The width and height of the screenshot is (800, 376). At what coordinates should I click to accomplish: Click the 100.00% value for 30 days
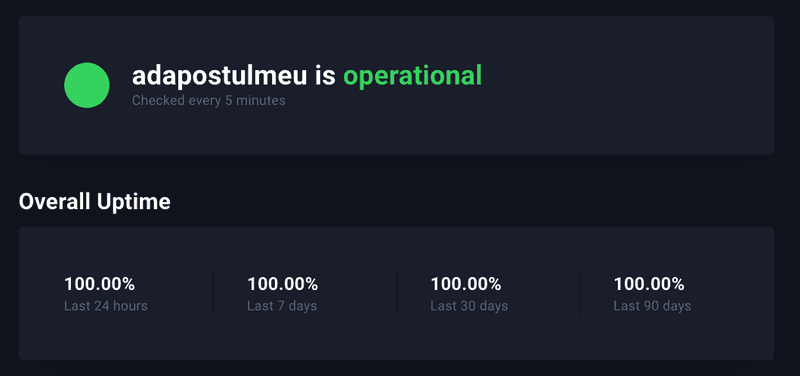pyautogui.click(x=466, y=284)
